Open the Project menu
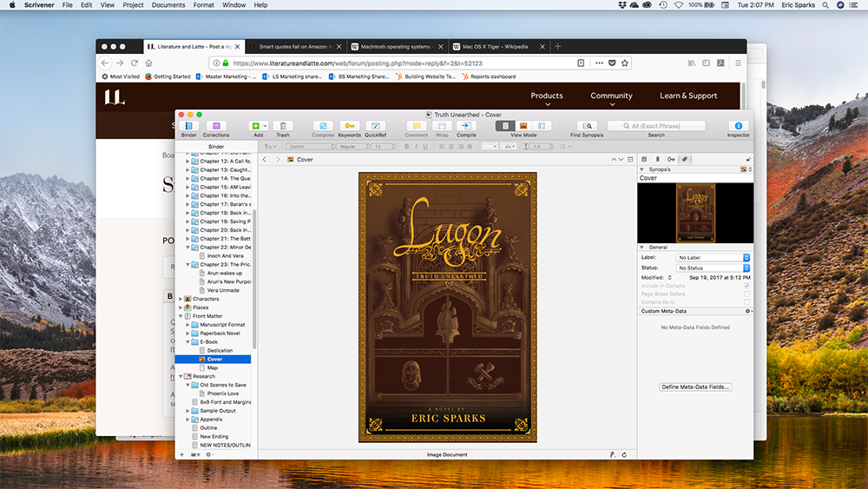The image size is (868, 489). pyautogui.click(x=133, y=5)
